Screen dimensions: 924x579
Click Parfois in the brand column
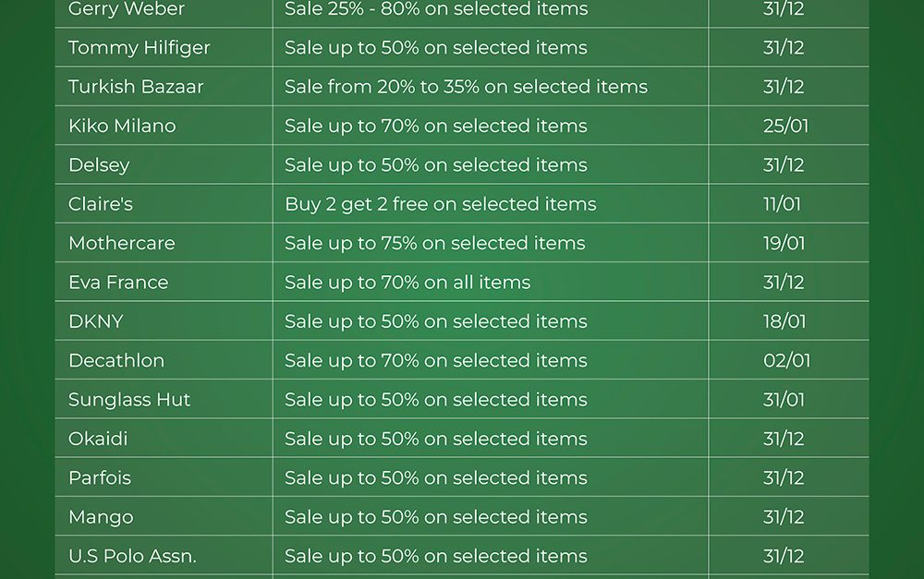pos(100,478)
